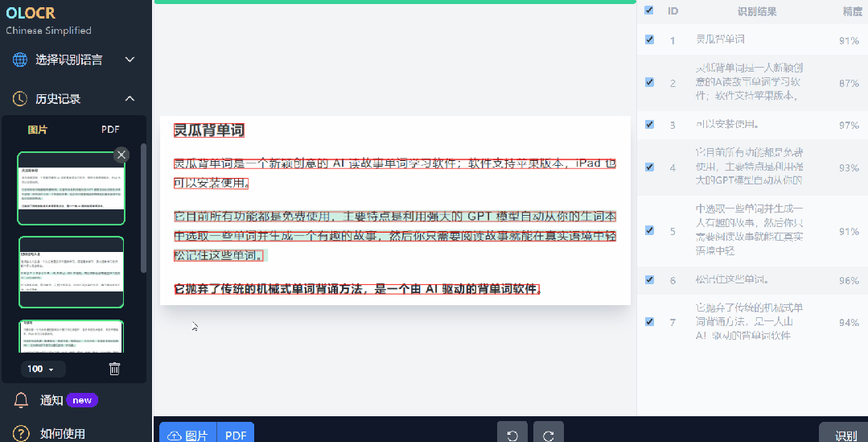The width and height of the screenshot is (868, 442).
Task: Open the 100 page-size dropdown
Action: [43, 369]
